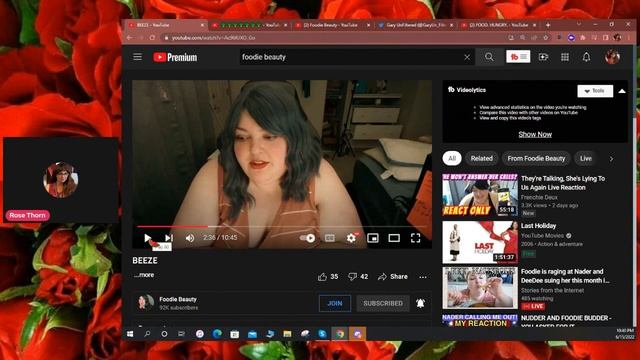Open the account avatar menu
Image resolution: width=640 pixels, height=360 pixels.
pos(612,57)
